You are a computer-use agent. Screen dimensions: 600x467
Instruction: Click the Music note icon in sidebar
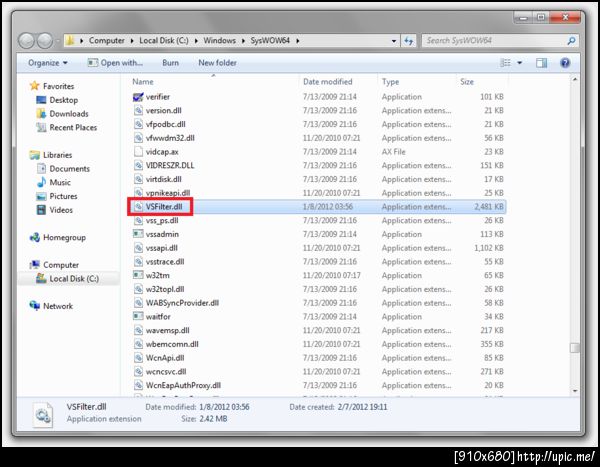(x=41, y=183)
